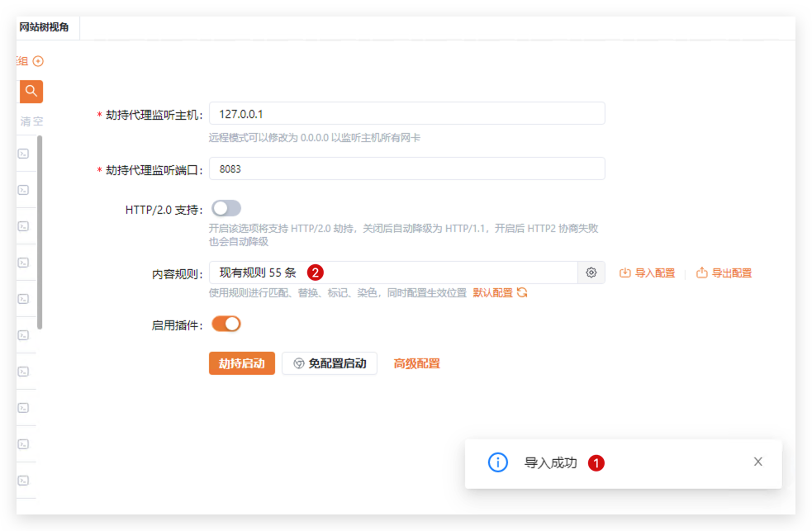Enable the HTTP/2.0 支持 switch
Viewport: 812px width, 531px height.
click(x=226, y=208)
